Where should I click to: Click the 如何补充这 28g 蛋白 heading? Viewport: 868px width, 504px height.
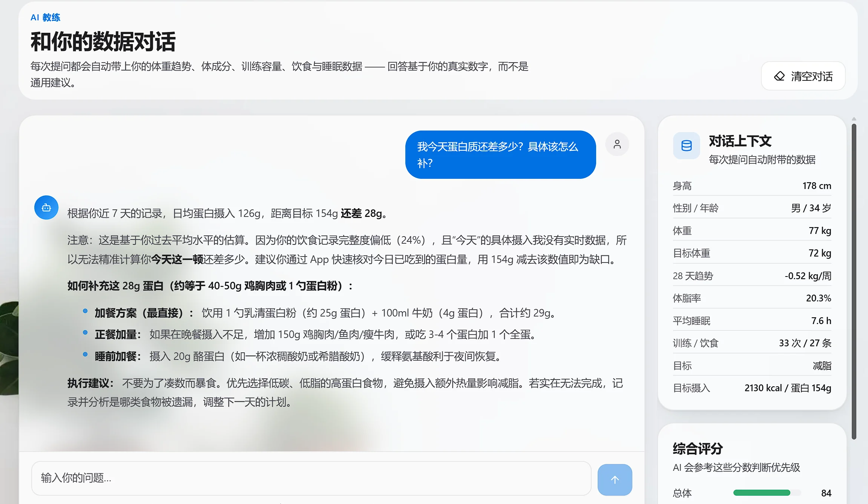click(210, 286)
